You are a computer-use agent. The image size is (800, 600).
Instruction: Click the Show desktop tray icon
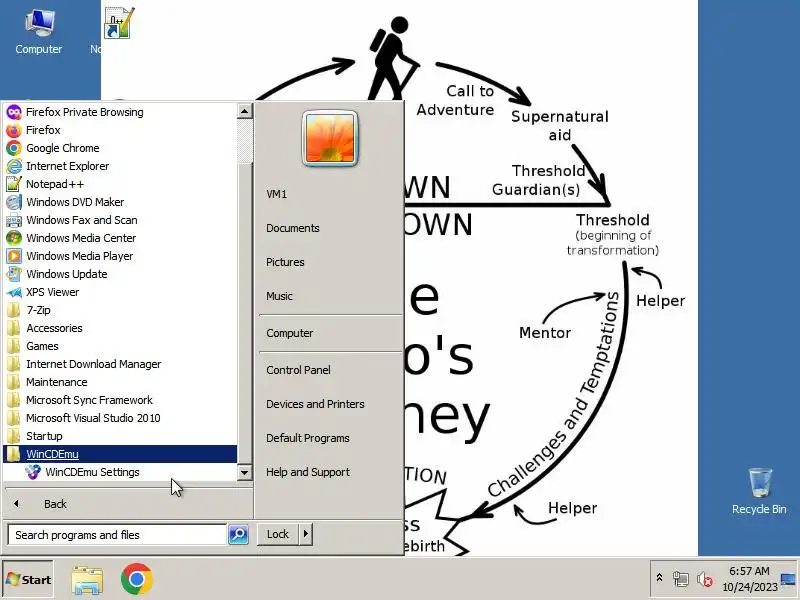pyautogui.click(x=788, y=580)
